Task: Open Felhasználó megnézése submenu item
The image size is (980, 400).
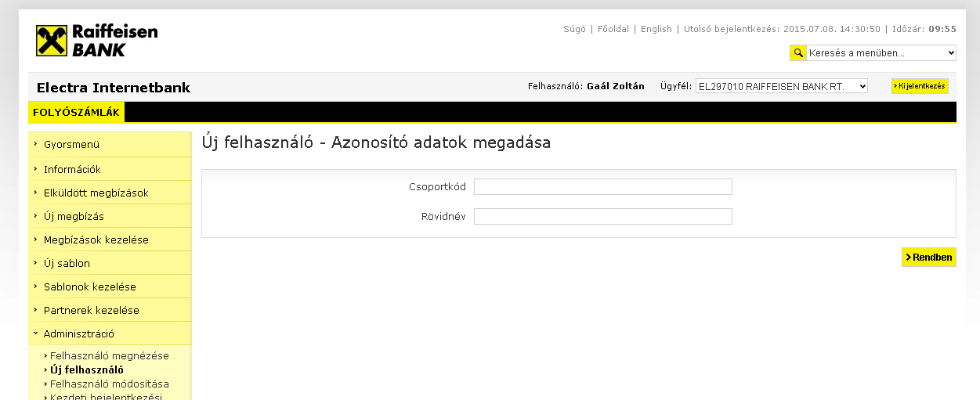Action: tap(109, 355)
